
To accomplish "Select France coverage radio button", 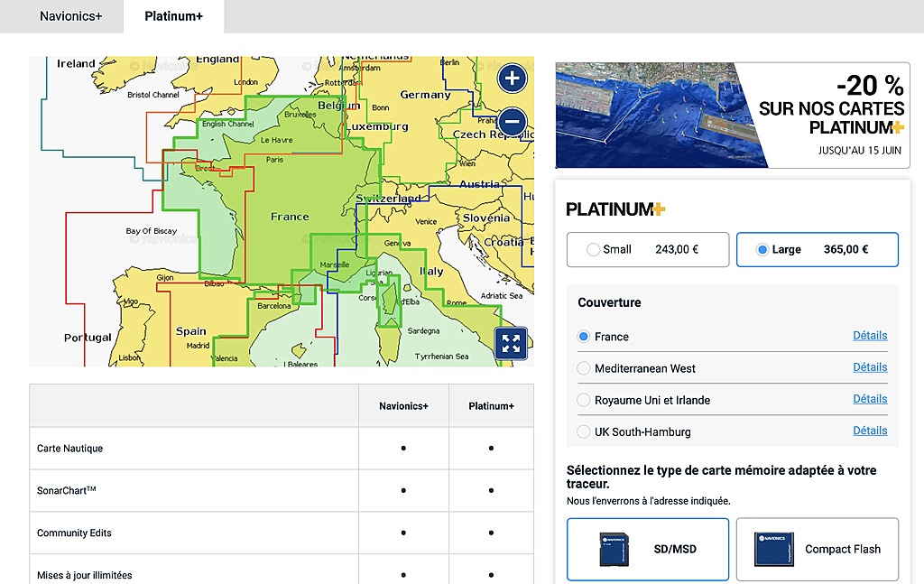I will pyautogui.click(x=584, y=337).
